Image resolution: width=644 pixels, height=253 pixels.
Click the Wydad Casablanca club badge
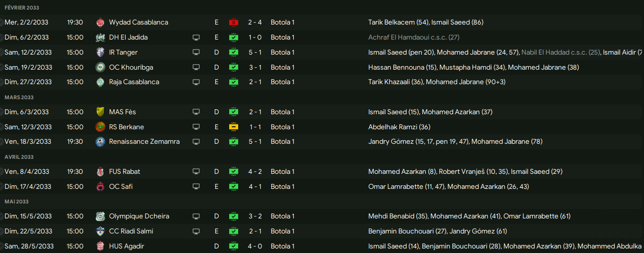100,22
